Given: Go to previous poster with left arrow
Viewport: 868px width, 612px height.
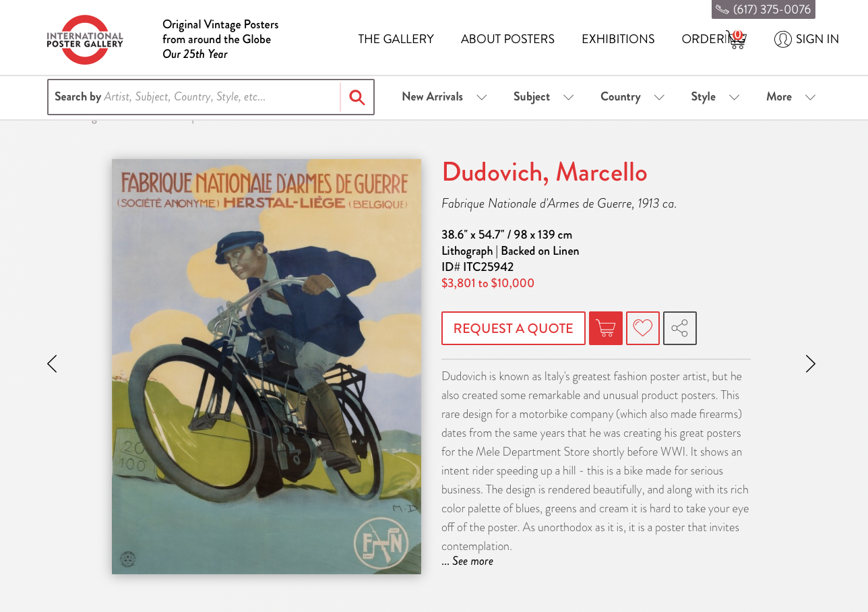Looking at the screenshot, I should pyautogui.click(x=52, y=364).
